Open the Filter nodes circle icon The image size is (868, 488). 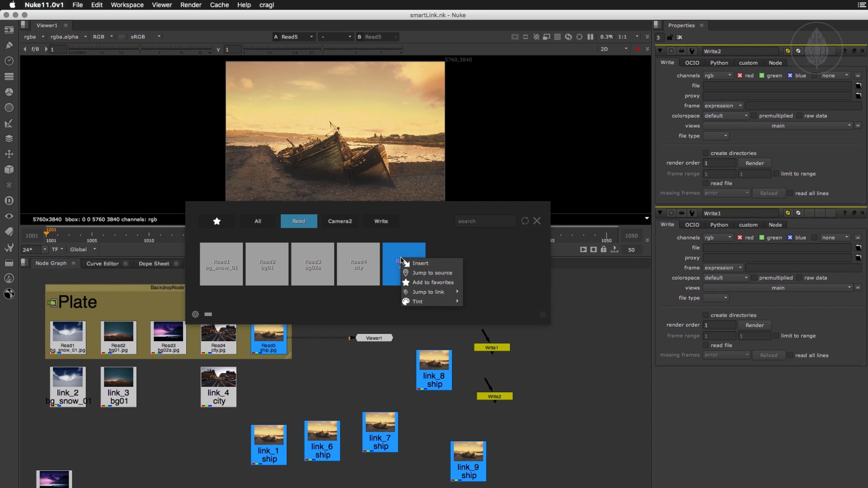point(9,108)
